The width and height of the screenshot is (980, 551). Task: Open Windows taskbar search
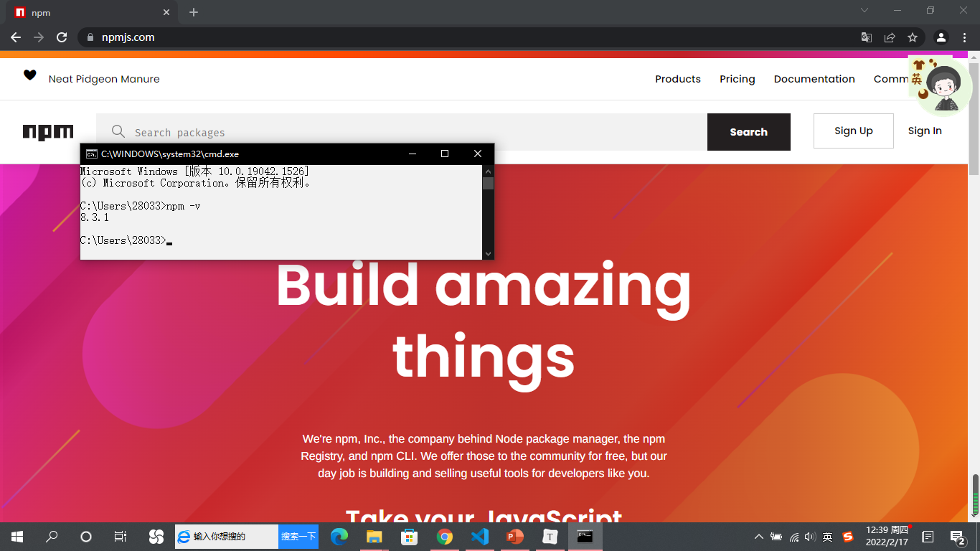point(52,537)
